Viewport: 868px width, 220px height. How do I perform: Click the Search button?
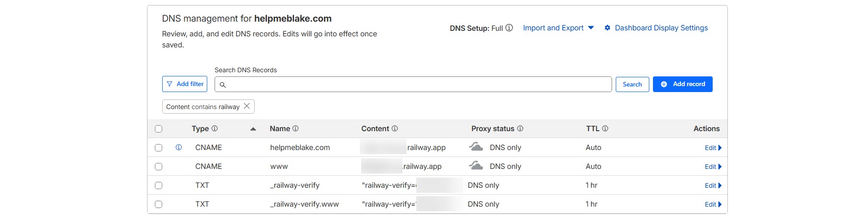click(x=632, y=84)
